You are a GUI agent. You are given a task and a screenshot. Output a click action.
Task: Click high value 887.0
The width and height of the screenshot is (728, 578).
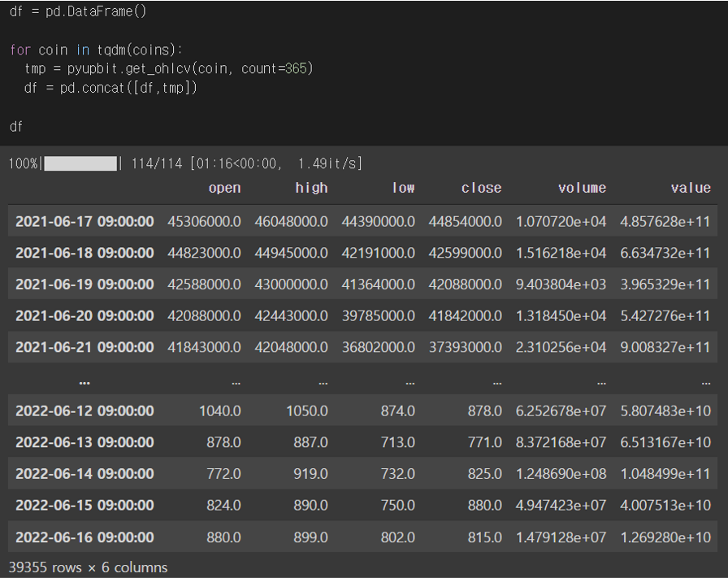pos(310,442)
